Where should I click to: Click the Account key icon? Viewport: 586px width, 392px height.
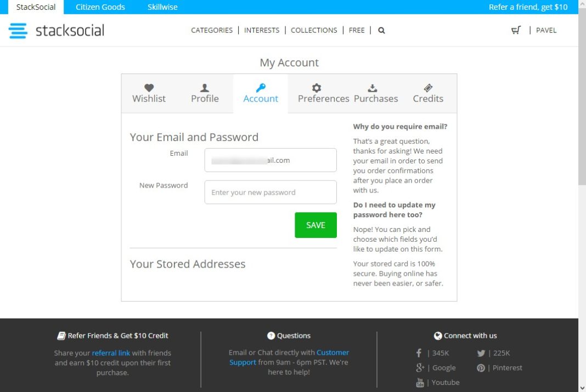[x=261, y=88]
